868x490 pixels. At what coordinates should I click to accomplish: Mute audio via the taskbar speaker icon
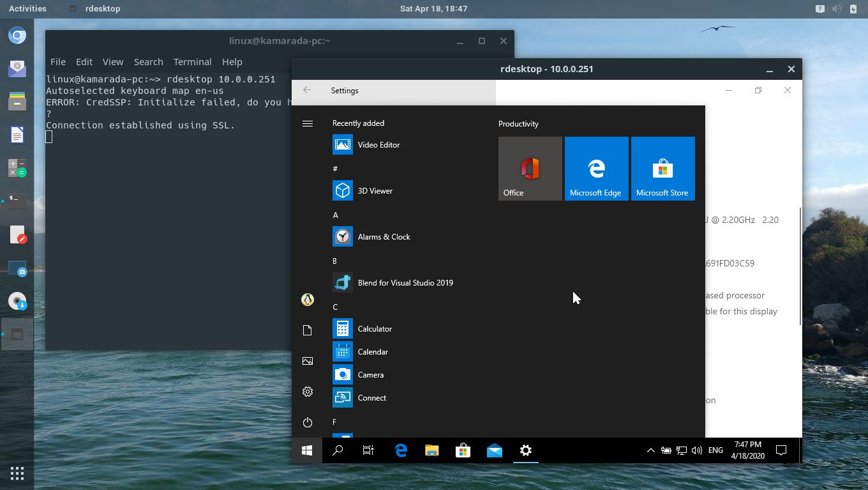697,450
